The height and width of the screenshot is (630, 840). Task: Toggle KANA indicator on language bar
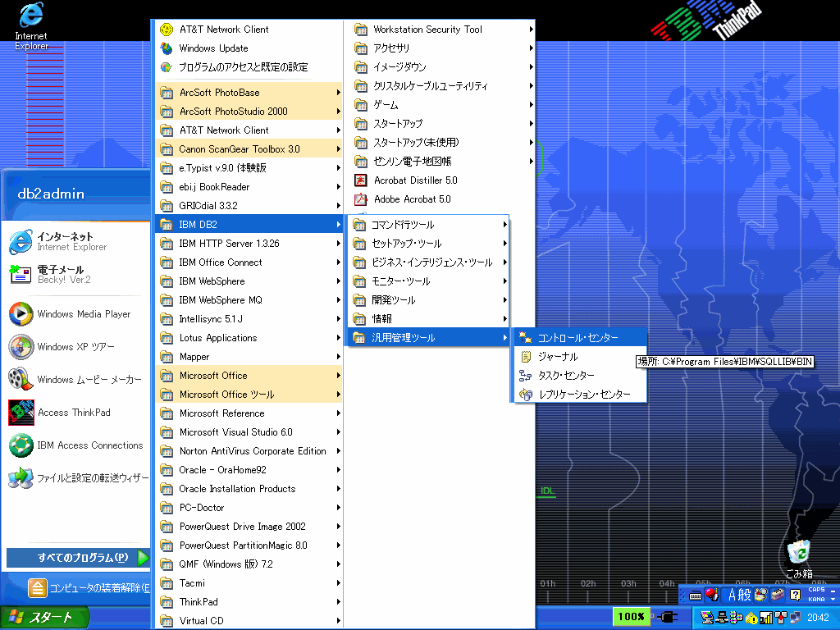point(816,599)
